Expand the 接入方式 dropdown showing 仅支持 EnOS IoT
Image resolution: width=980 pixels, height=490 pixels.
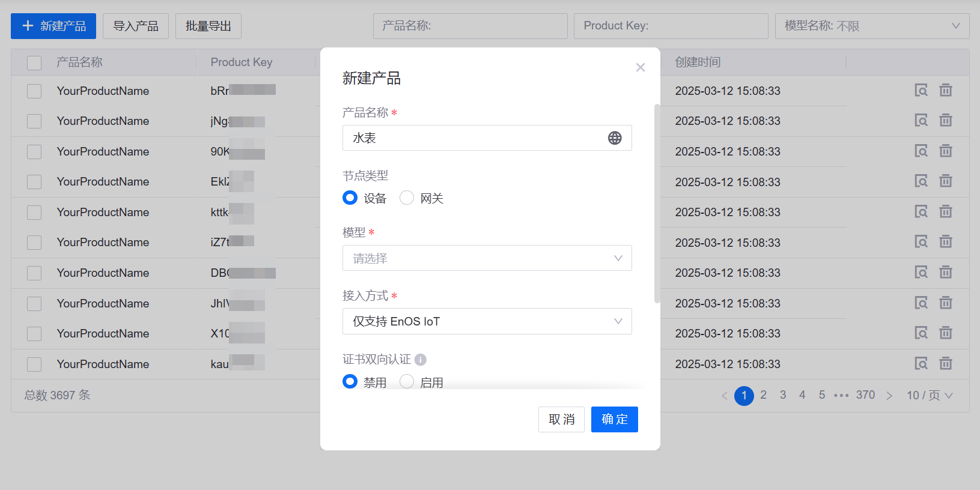[x=487, y=321]
